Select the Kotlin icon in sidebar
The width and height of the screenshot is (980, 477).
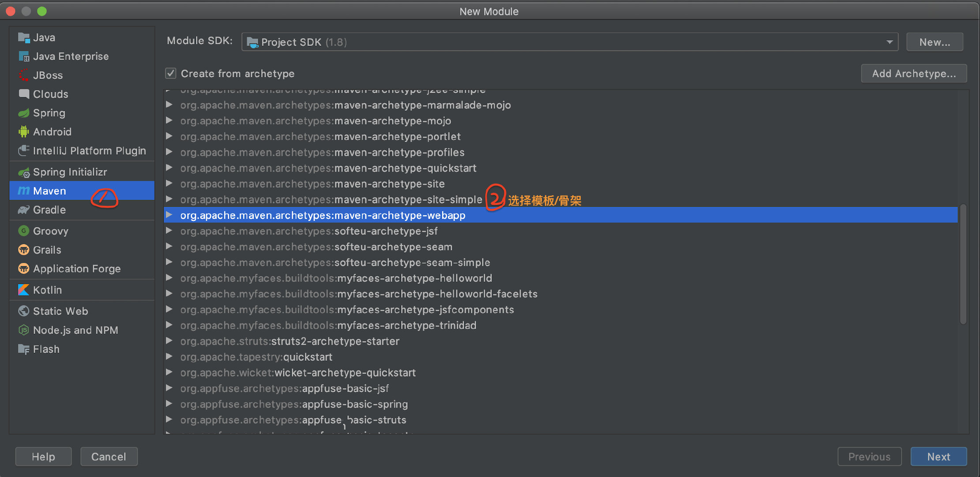coord(23,290)
